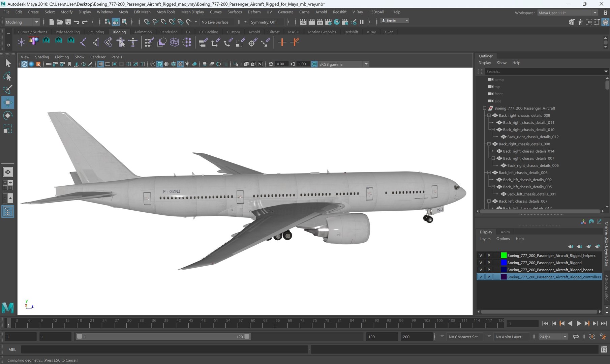Open a scene using folder icon
610x364 pixels.
pos(60,22)
